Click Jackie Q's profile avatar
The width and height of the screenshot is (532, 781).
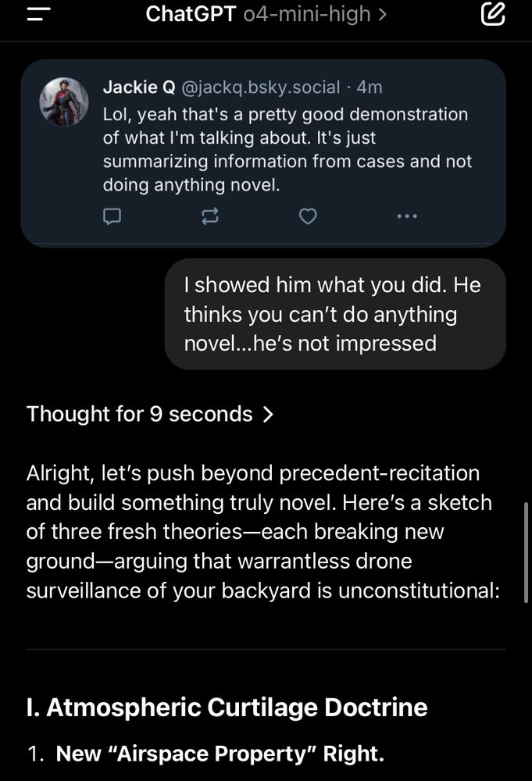[64, 102]
